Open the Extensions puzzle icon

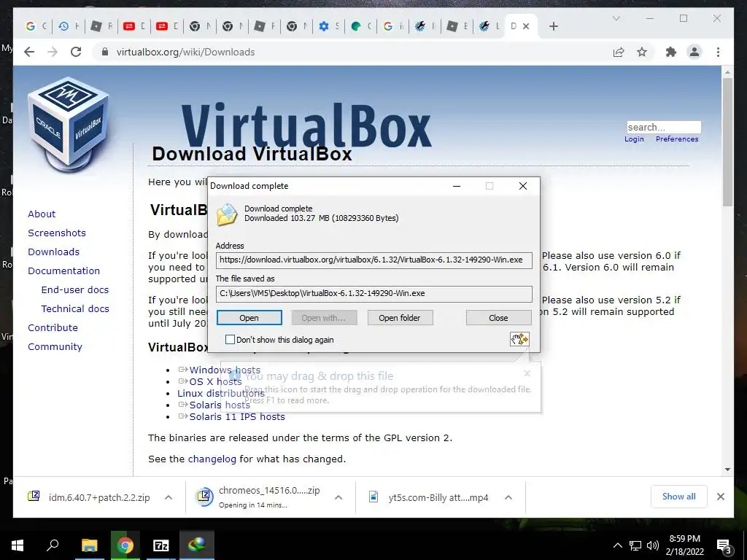[671, 52]
